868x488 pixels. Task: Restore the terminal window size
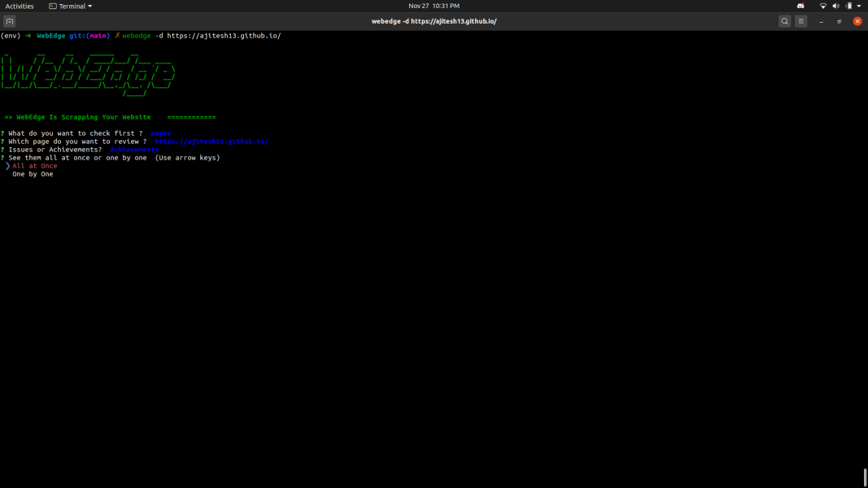(x=840, y=22)
